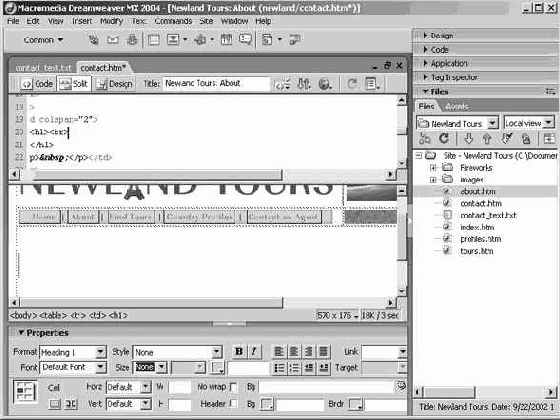This screenshot has width=560, height=420.
Task: Click Align Center text button
Action: pyautogui.click(x=294, y=352)
